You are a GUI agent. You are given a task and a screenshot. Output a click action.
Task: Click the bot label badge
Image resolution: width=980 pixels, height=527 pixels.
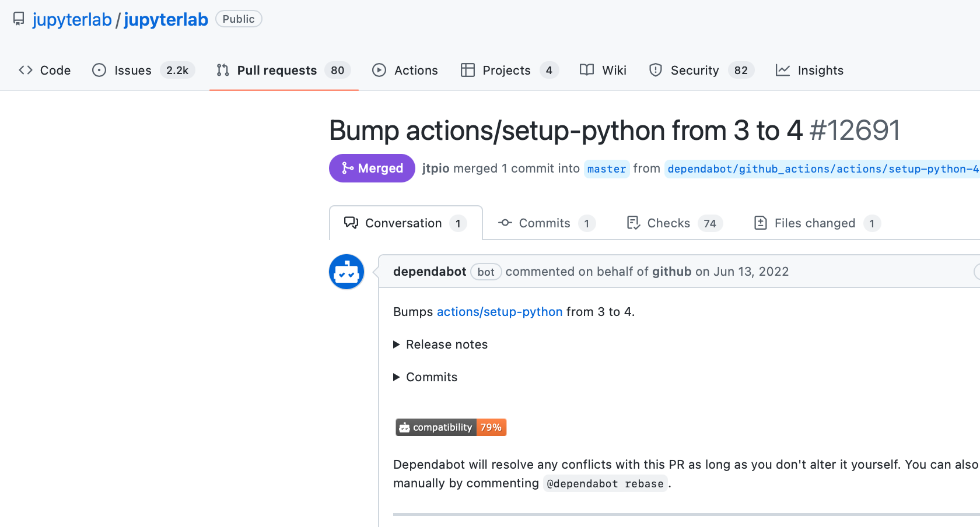[486, 272]
